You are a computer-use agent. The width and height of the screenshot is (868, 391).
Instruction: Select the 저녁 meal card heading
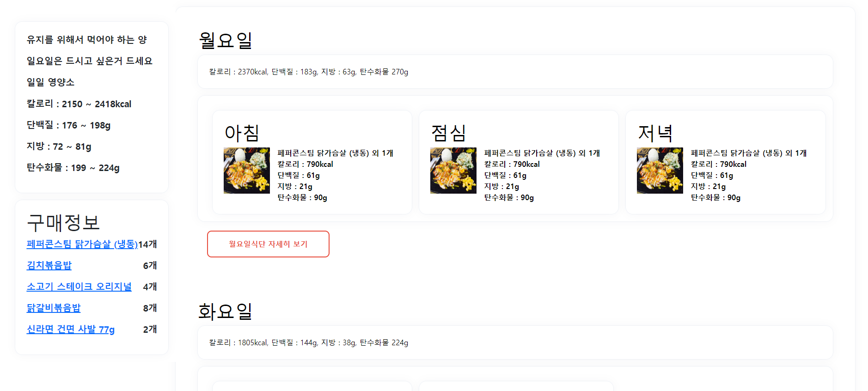(x=655, y=133)
